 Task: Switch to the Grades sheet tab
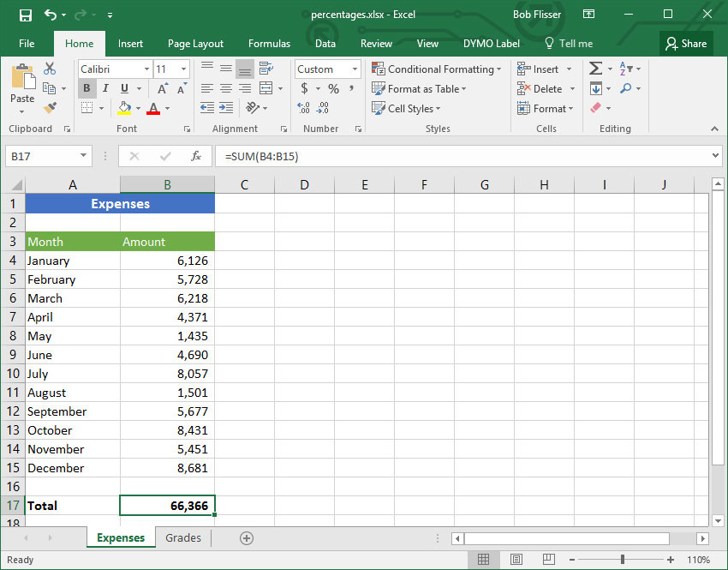(x=183, y=538)
